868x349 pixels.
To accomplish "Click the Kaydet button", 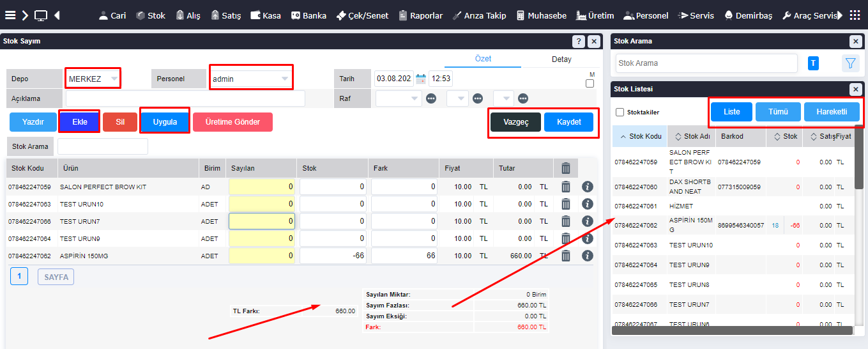I will click(568, 122).
